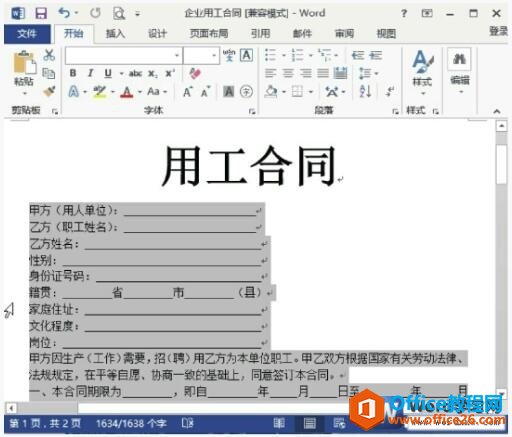Toggle strikethrough abc formatting
Viewport: 512px width, 437px height.
pos(135,73)
